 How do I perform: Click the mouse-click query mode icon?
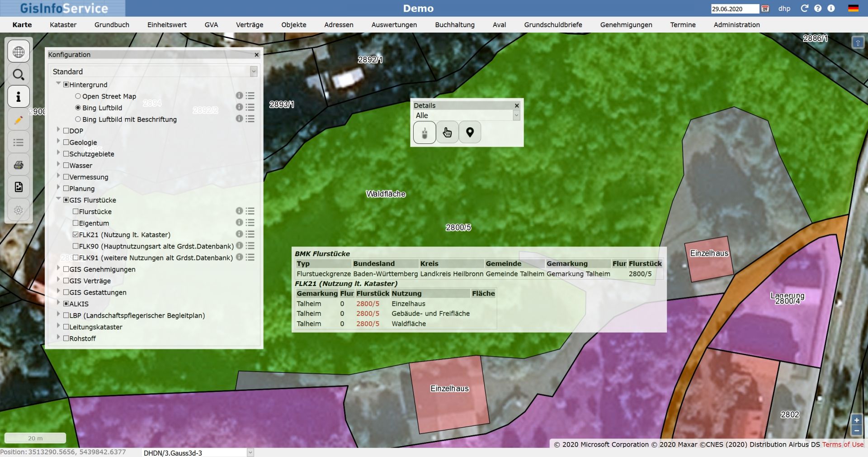(425, 133)
